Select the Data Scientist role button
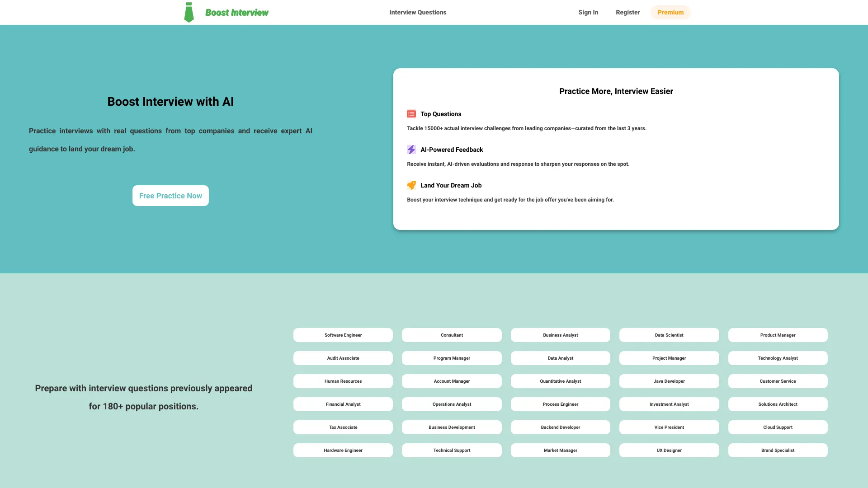Viewport: 868px width, 488px height. [669, 335]
